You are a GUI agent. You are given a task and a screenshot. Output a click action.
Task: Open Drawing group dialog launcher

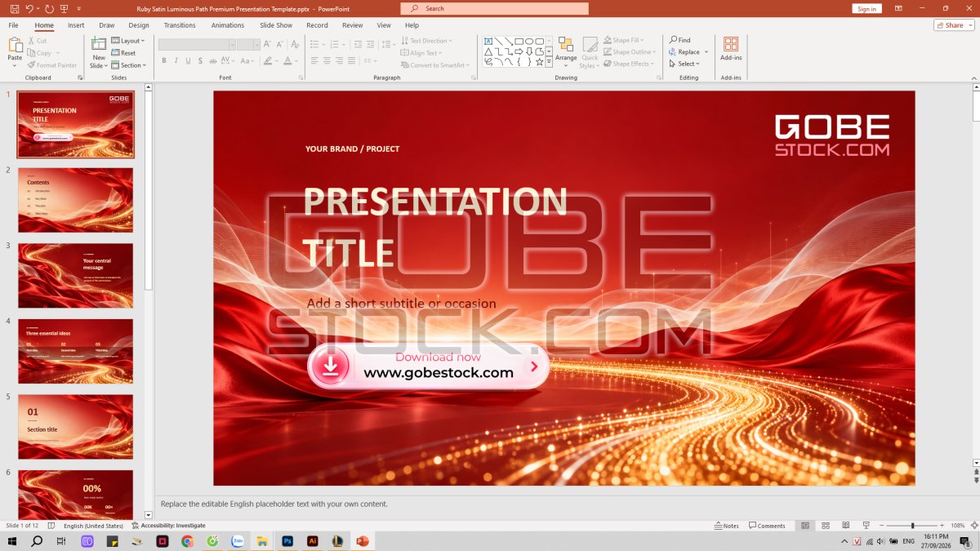(660, 78)
